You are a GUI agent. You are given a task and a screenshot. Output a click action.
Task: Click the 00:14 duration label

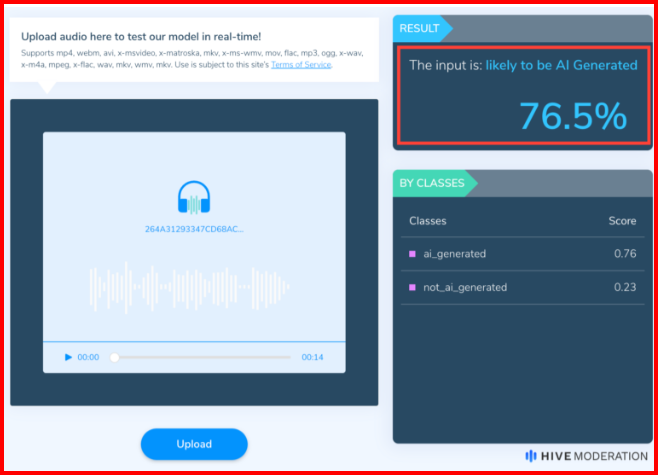coord(313,357)
